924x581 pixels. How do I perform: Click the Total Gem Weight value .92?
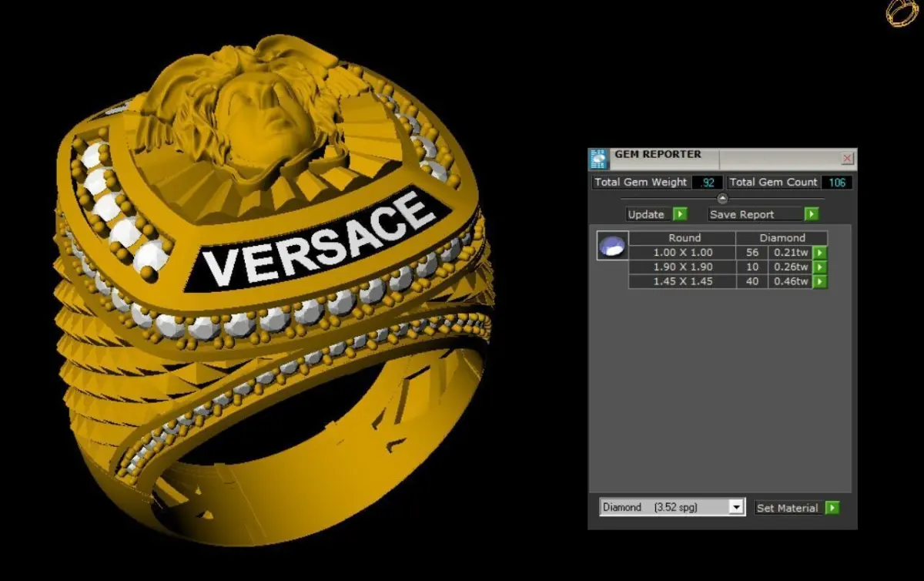(707, 183)
